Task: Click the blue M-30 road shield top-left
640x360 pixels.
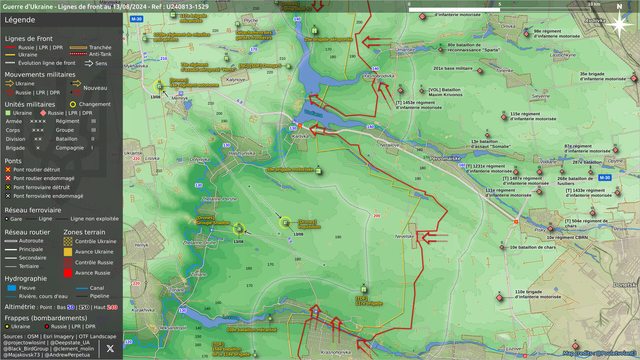Action: click(x=136, y=19)
